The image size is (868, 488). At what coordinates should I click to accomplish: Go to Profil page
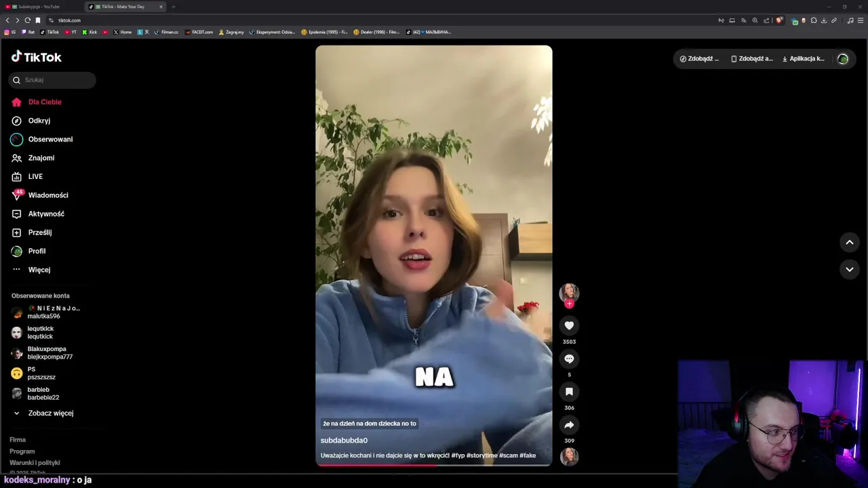[x=28, y=251]
